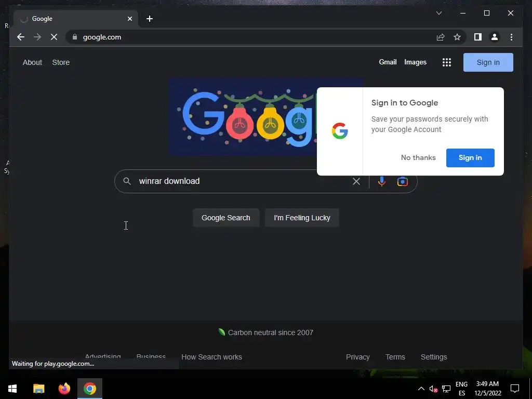Click the top-right Sign in button
The width and height of the screenshot is (532, 399).
pyautogui.click(x=488, y=62)
